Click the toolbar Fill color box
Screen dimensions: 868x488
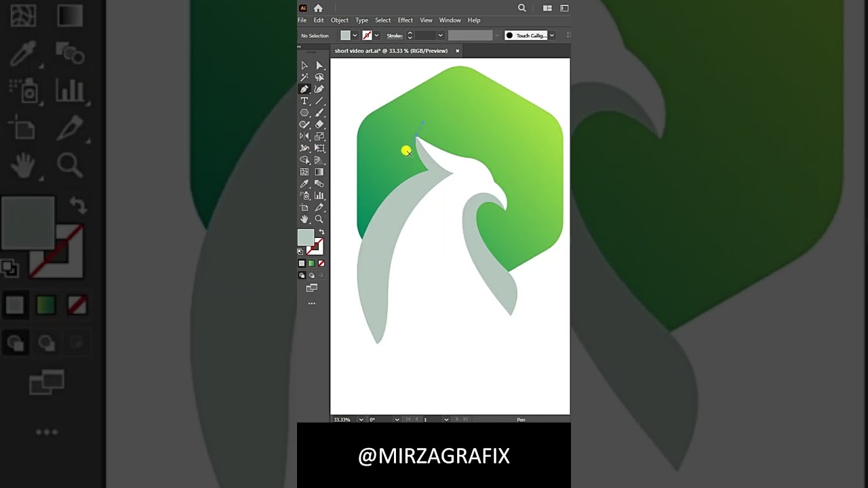306,237
